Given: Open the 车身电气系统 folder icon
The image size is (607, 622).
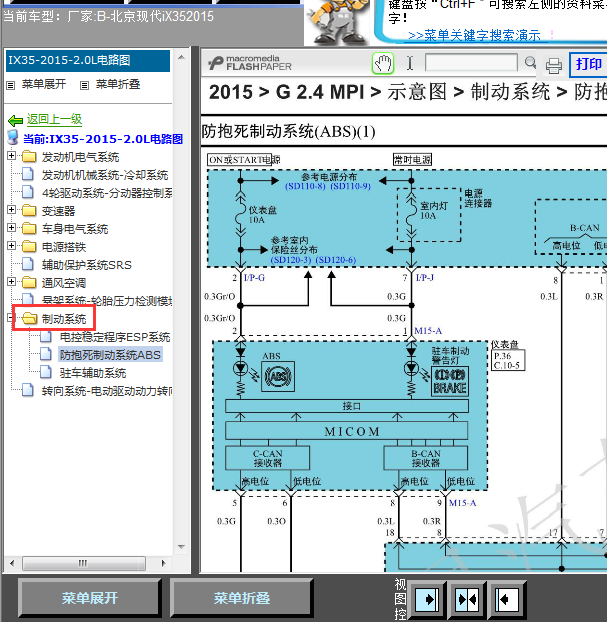Looking at the screenshot, I should pyautogui.click(x=29, y=228).
